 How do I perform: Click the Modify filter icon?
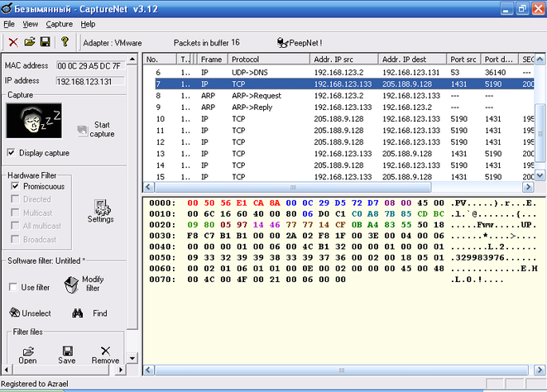point(74,284)
